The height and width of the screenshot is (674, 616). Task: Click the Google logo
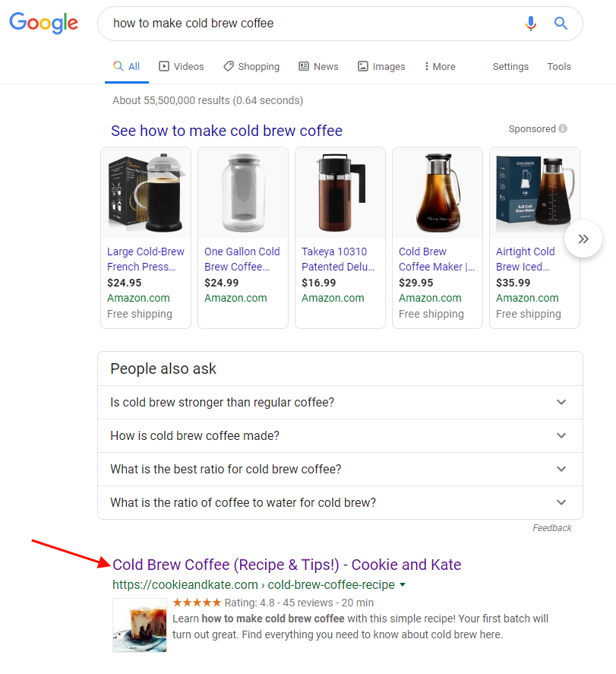click(x=44, y=24)
